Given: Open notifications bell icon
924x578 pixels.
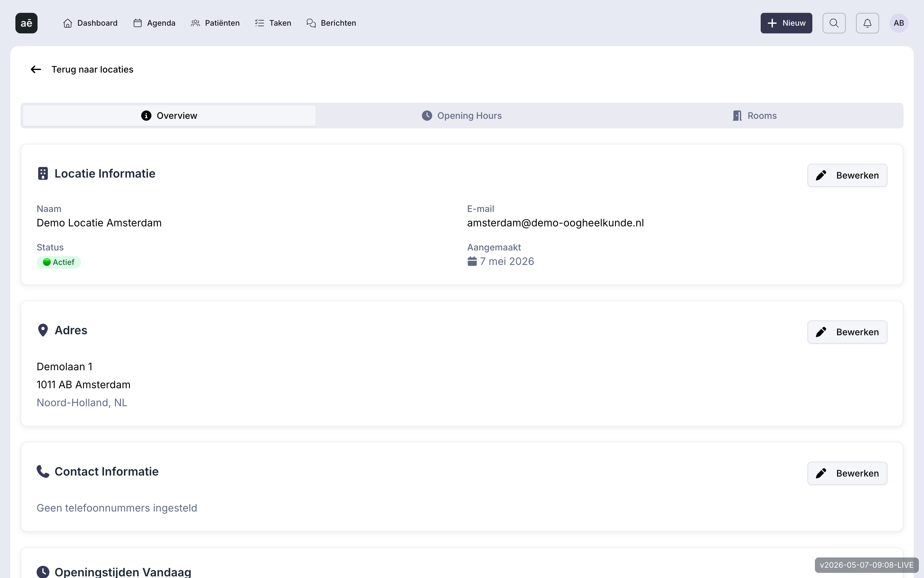Looking at the screenshot, I should pos(867,23).
